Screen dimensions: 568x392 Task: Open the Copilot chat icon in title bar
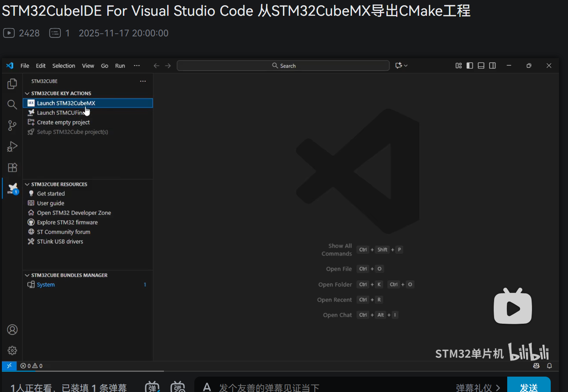[x=398, y=66]
